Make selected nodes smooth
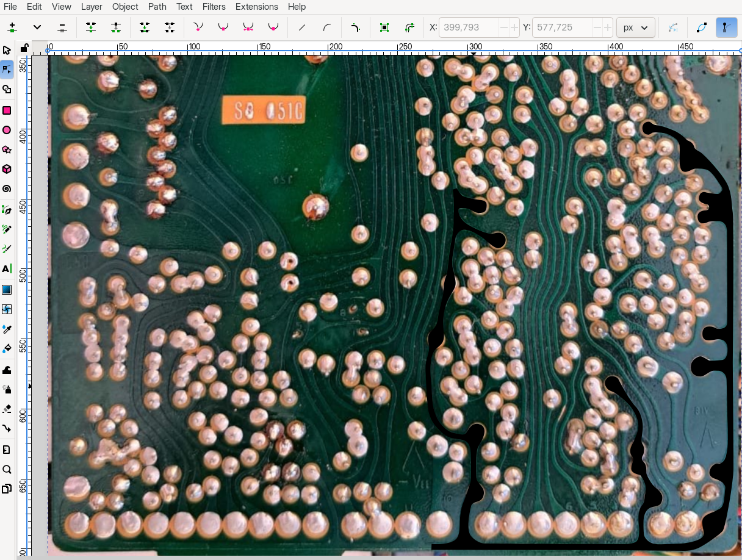742x560 pixels. pyautogui.click(x=223, y=27)
